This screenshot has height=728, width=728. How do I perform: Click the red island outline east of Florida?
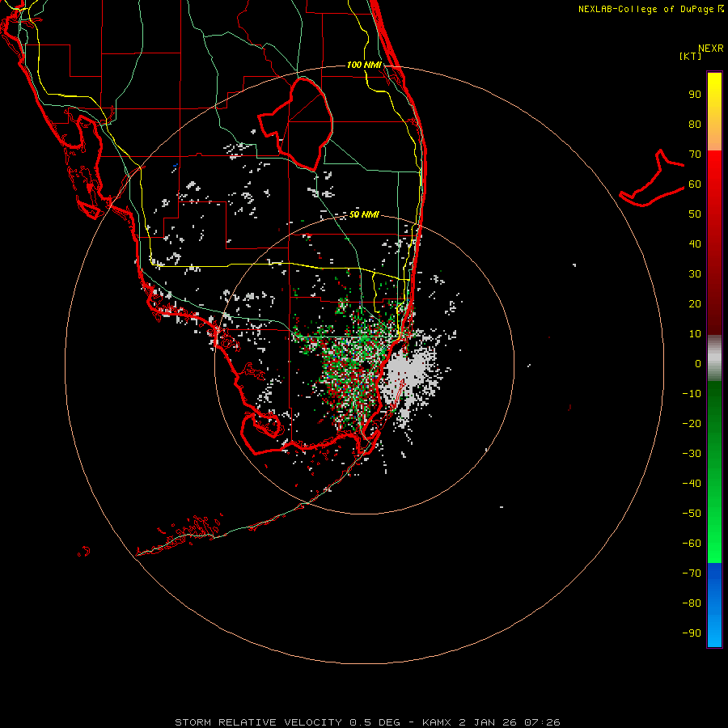(x=652, y=178)
